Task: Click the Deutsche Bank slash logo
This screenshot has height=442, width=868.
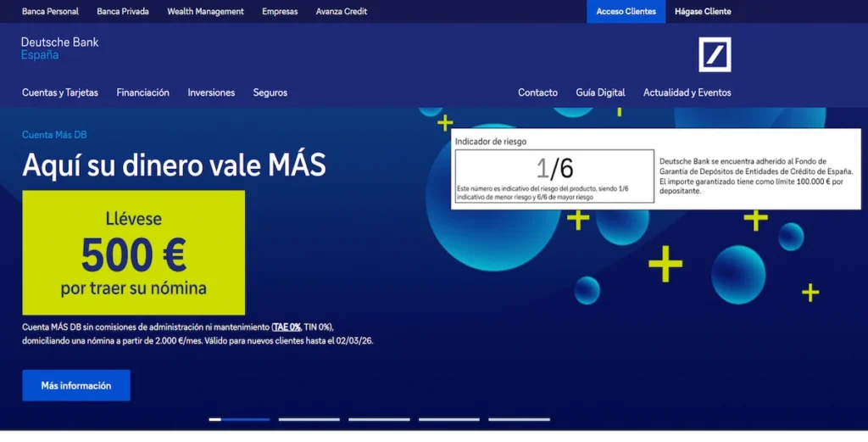Action: click(x=715, y=54)
